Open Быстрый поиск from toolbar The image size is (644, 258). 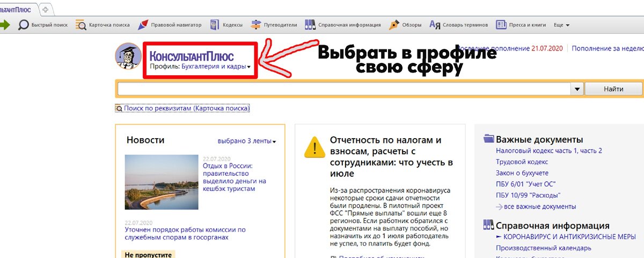tap(43, 25)
